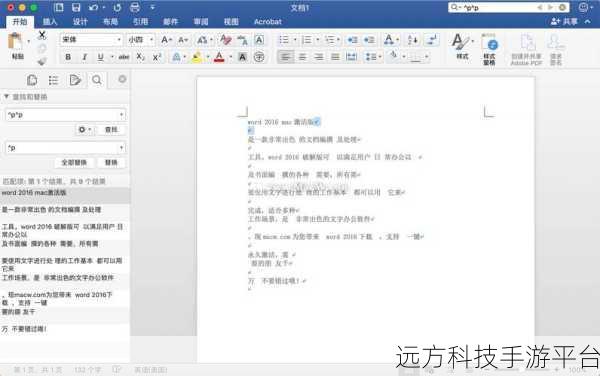Toggle underline formatting
Viewport: 600px width, 376px height.
[x=100, y=57]
